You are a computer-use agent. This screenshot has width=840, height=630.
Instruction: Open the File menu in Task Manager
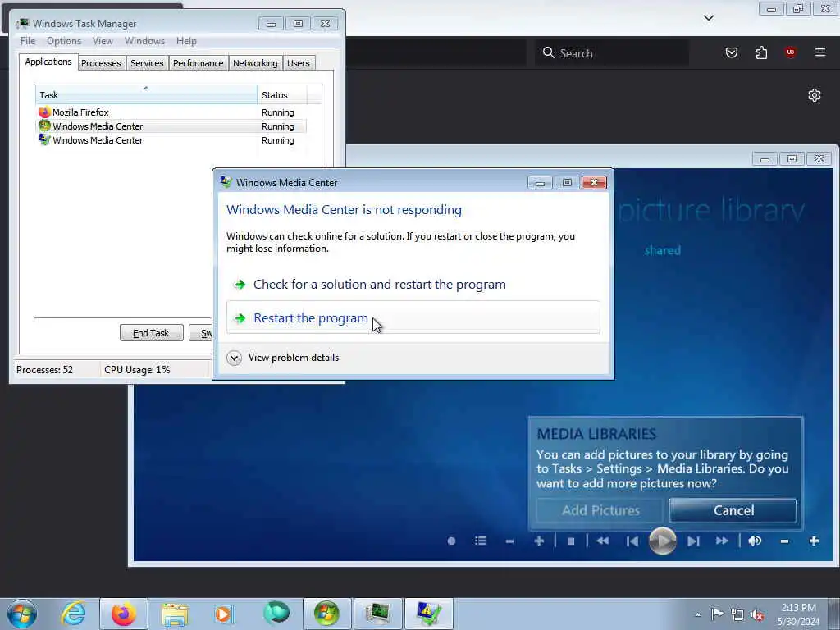click(x=28, y=41)
